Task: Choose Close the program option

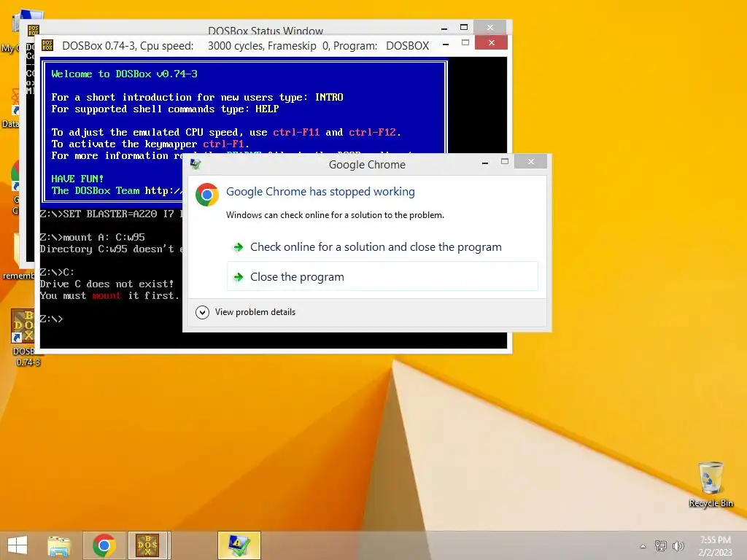Action: pyautogui.click(x=382, y=276)
